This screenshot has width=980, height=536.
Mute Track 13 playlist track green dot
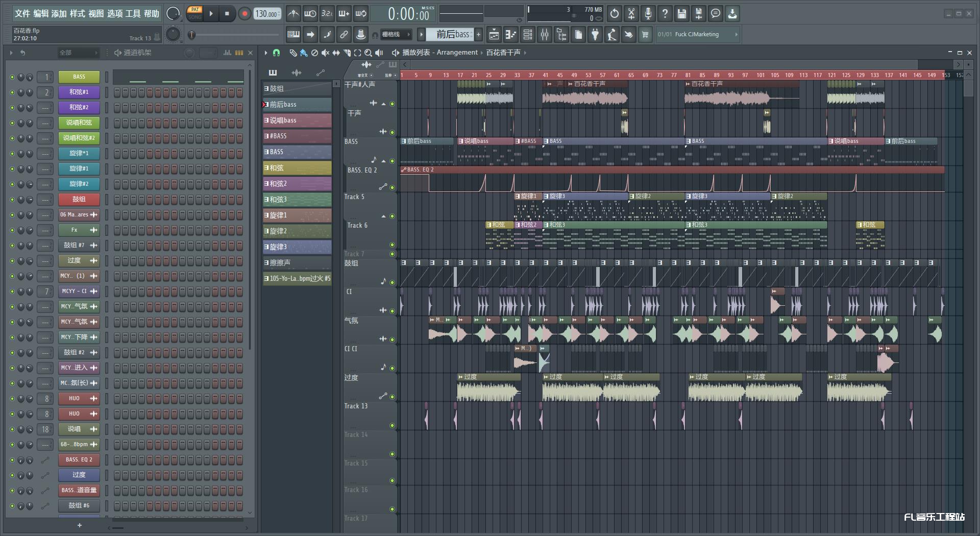pyautogui.click(x=392, y=425)
